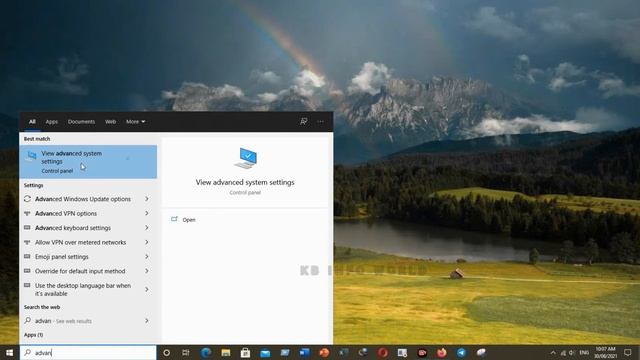
Task: Click the network icon in system tray
Action: (x=563, y=353)
